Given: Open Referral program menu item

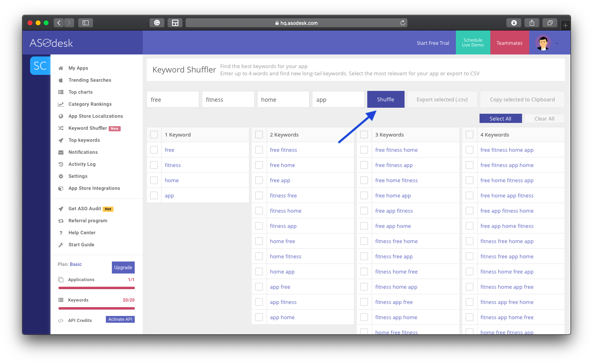Looking at the screenshot, I should (88, 221).
